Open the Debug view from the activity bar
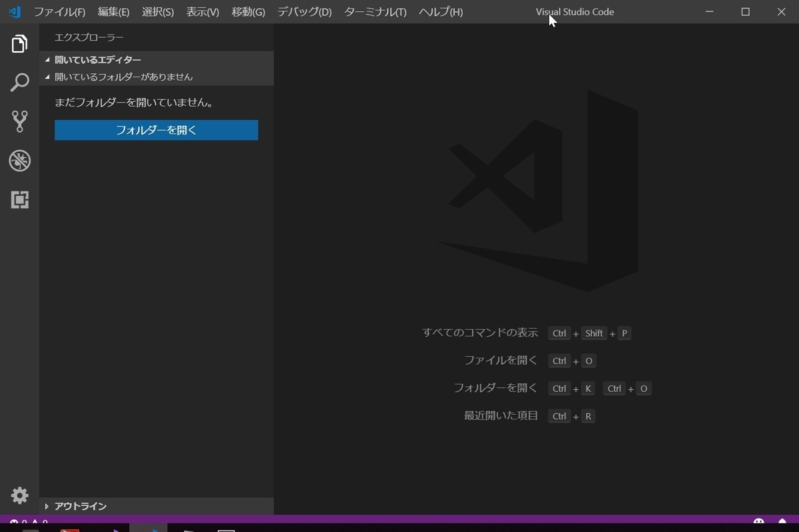The image size is (799, 532). click(x=19, y=160)
